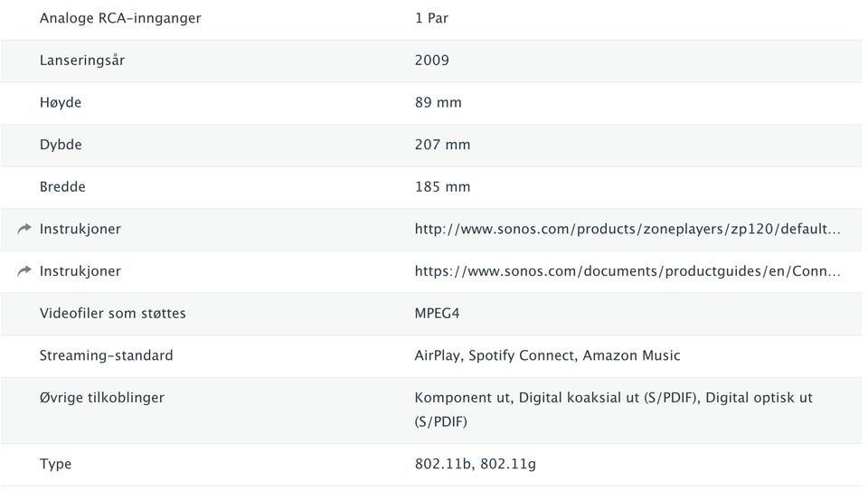Select the Analoge RCA-innganger row label
868x500 pixels.
120,18
